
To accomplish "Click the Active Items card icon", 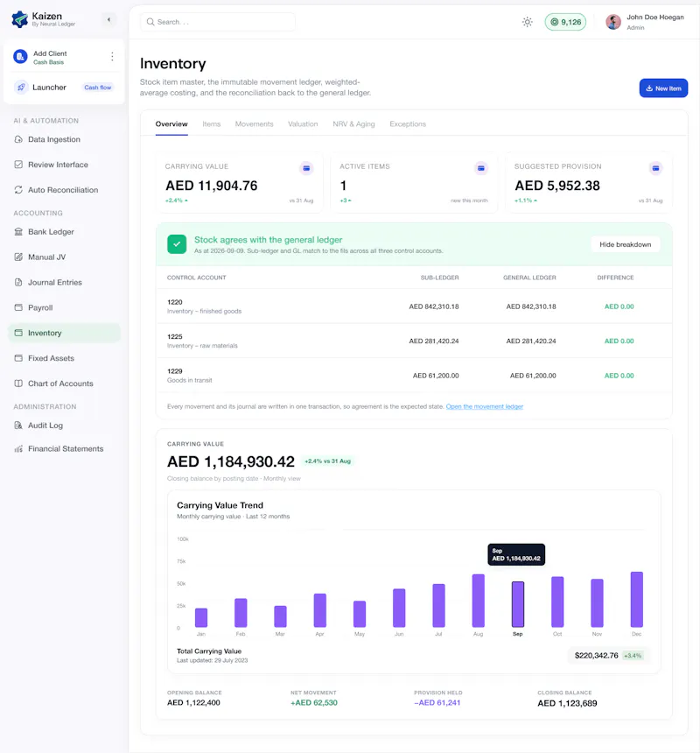I will [x=480, y=168].
